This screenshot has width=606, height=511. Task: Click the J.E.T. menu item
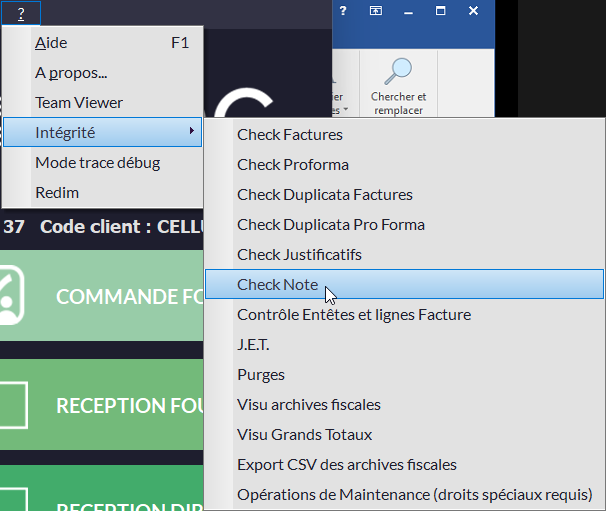point(253,345)
